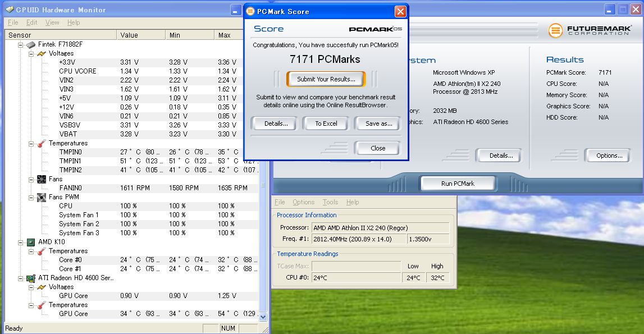Screen dimensions: 644x334
Task: Click the thermometer icon under AMD K10
Action: point(42,251)
